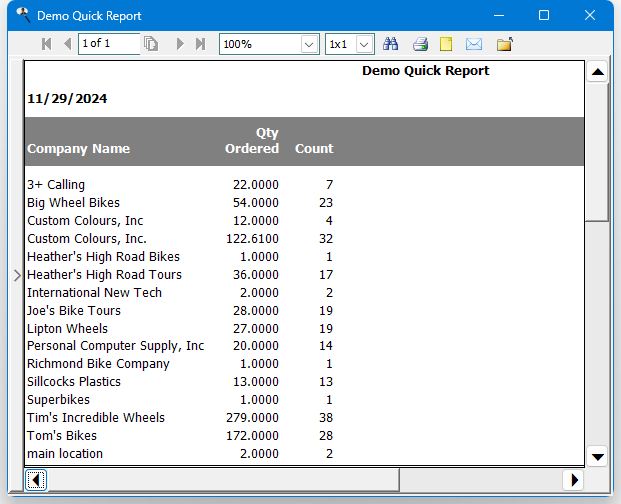Expand the side panel chevron on left
Image resolution: width=621 pixels, height=504 pixels.
[x=17, y=275]
